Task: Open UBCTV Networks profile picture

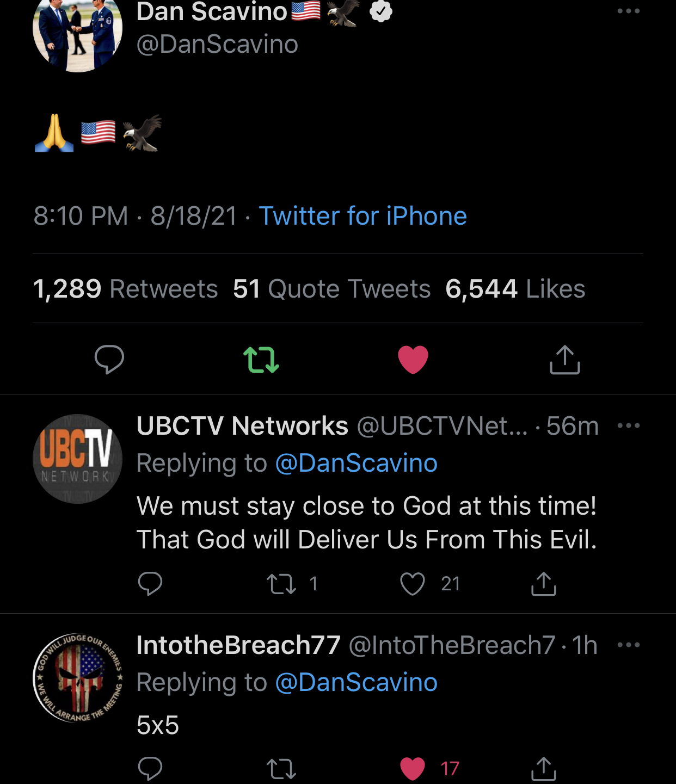Action: pos(77,459)
